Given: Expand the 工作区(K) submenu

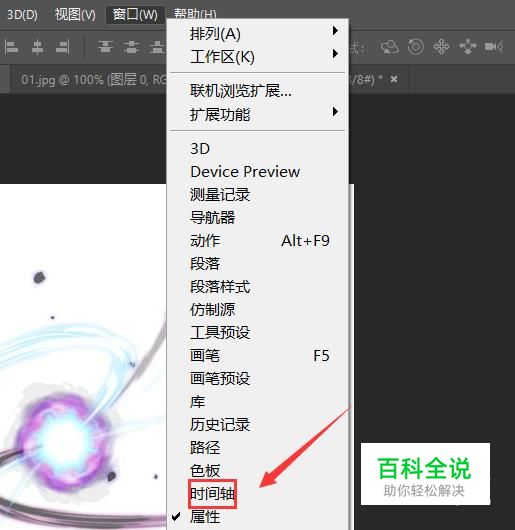Looking at the screenshot, I should [x=259, y=56].
